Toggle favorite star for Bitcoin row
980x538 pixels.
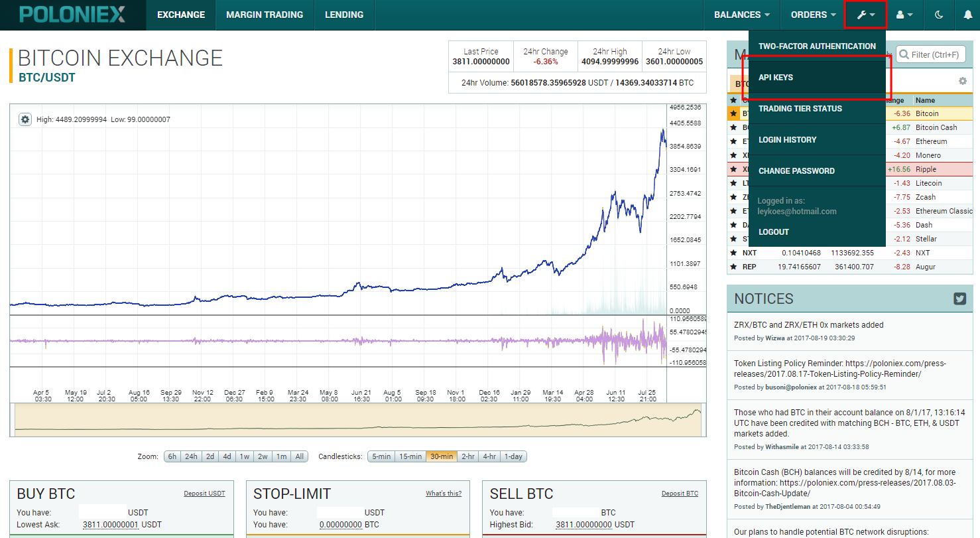(733, 113)
